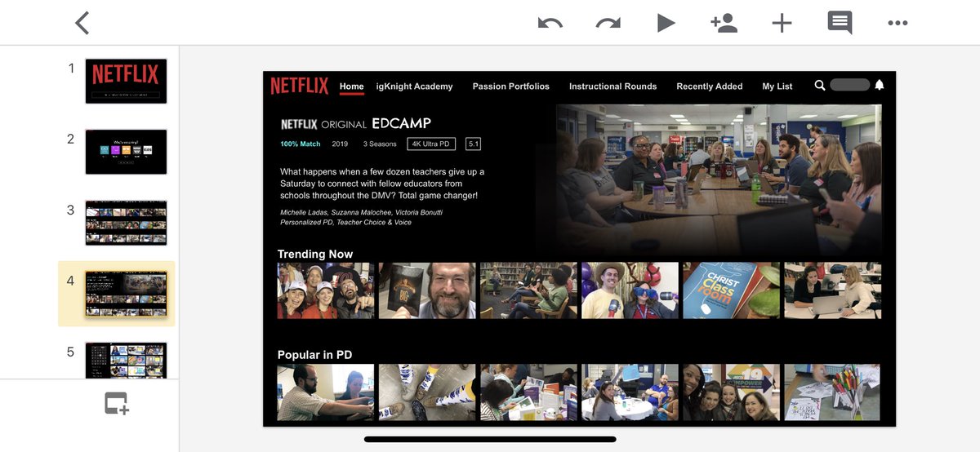Screen dimensions: 980x452
Task: Select the 2019 year text
Action: (340, 144)
